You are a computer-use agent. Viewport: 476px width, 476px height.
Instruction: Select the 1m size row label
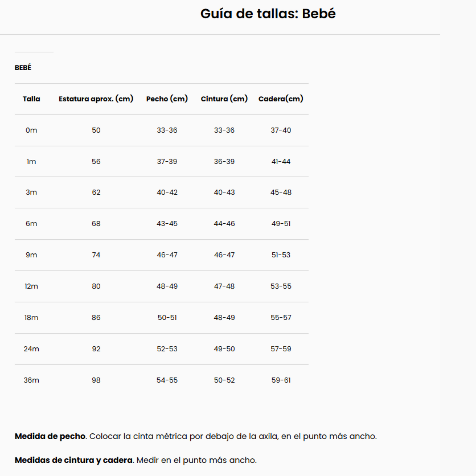pyautogui.click(x=31, y=161)
